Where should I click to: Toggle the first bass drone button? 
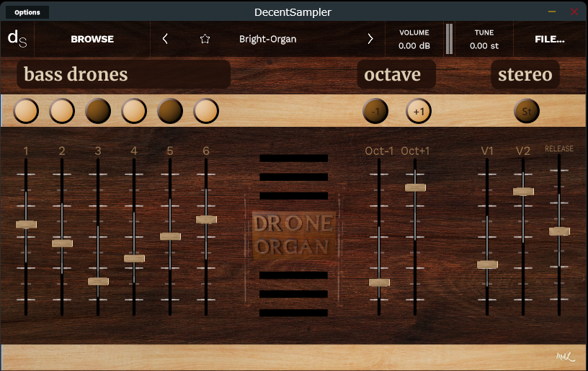click(26, 111)
